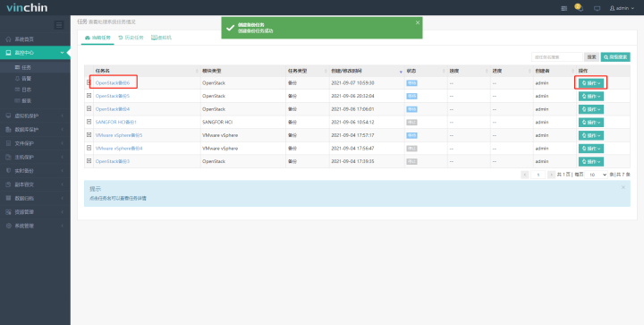644x325 pixels.
Task: Expand row details for VMware vSphere backup 5
Action: (x=89, y=135)
